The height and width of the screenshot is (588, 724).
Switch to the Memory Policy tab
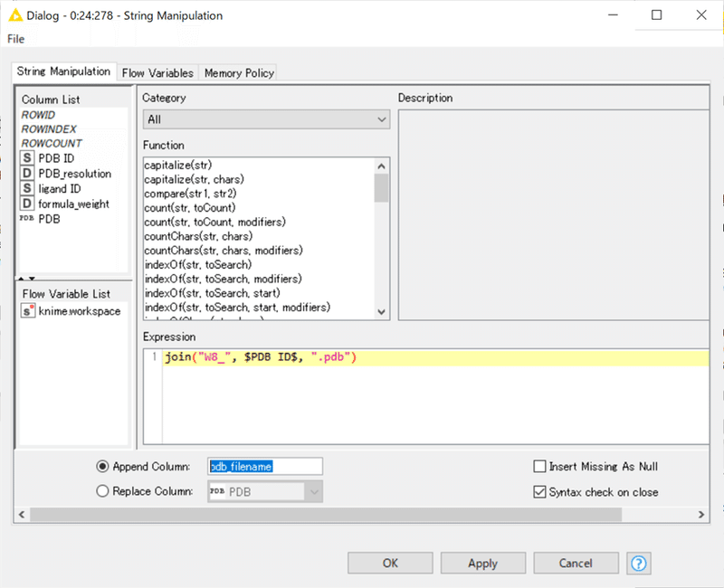(239, 73)
